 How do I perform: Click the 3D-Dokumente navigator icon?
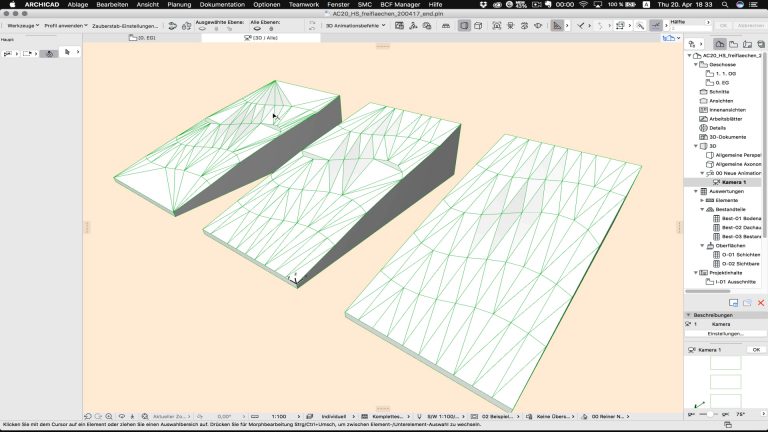(x=702, y=136)
